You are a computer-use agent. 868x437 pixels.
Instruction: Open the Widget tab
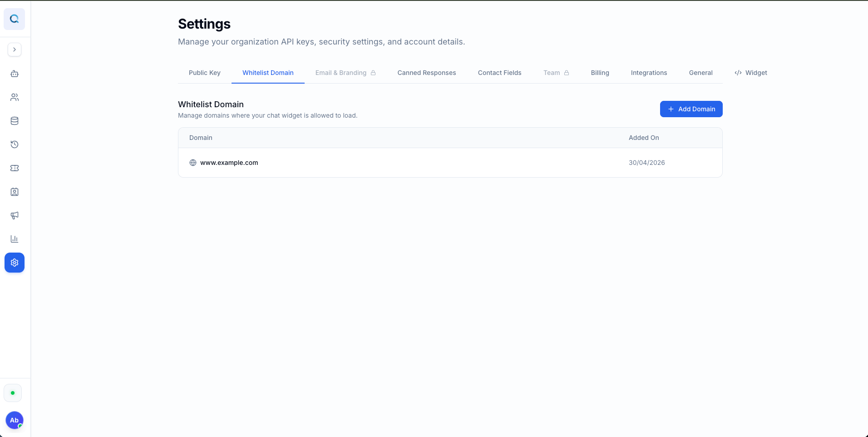tap(751, 73)
